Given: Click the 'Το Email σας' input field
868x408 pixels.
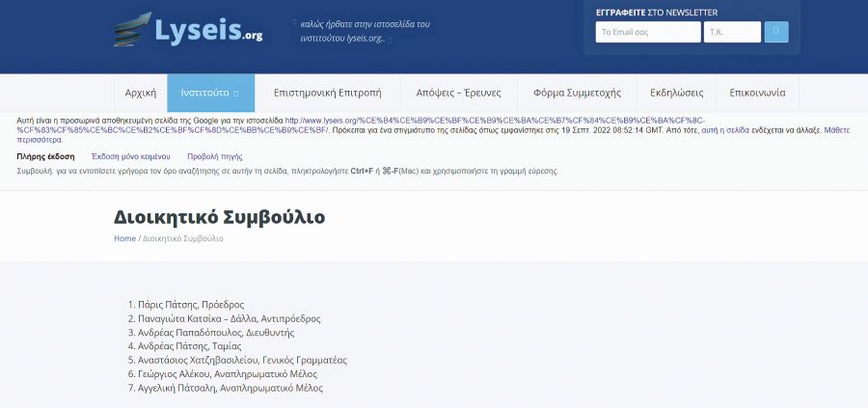Looking at the screenshot, I should (x=647, y=32).
